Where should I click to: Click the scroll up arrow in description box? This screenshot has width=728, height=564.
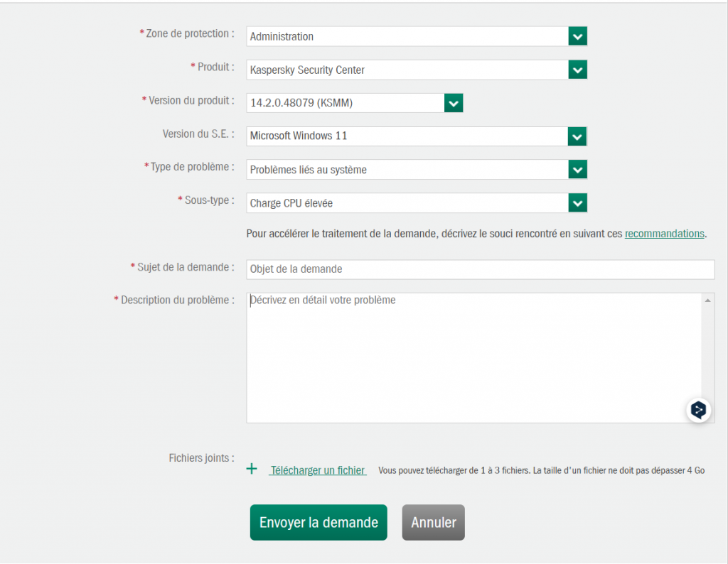pos(707,300)
